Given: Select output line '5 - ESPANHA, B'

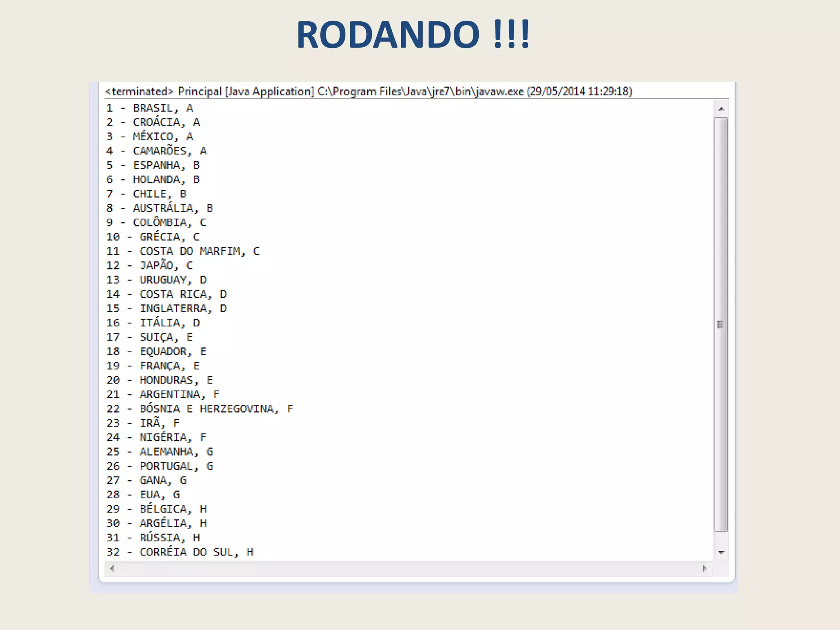Looking at the screenshot, I should point(153,165).
